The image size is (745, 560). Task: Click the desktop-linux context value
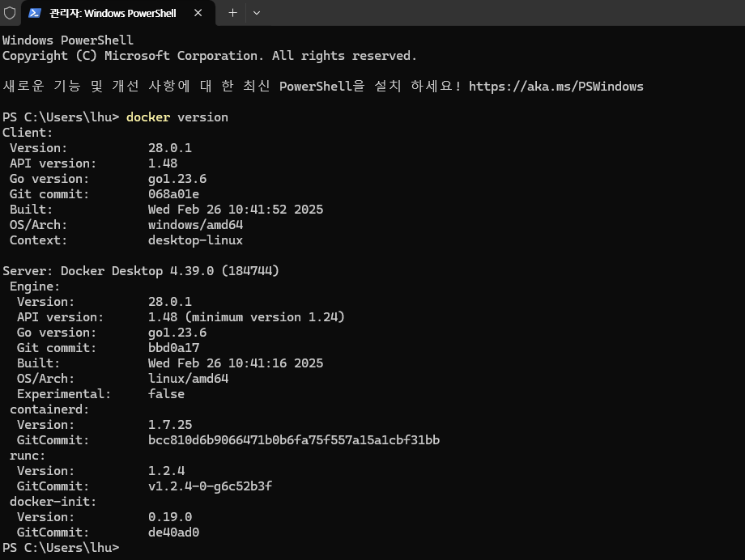[x=195, y=240]
